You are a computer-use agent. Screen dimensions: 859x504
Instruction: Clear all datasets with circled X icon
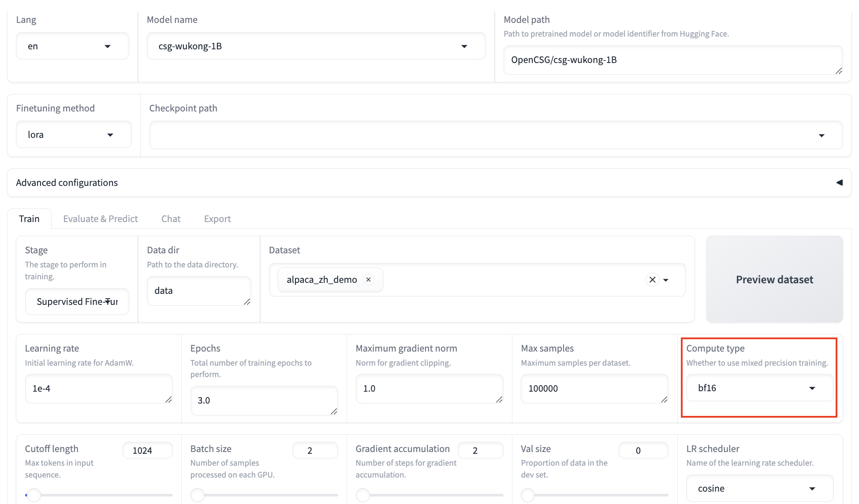(652, 279)
